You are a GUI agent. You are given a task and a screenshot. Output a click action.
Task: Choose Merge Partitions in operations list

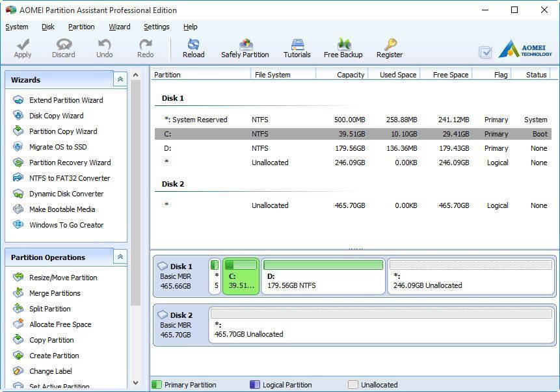[55, 293]
